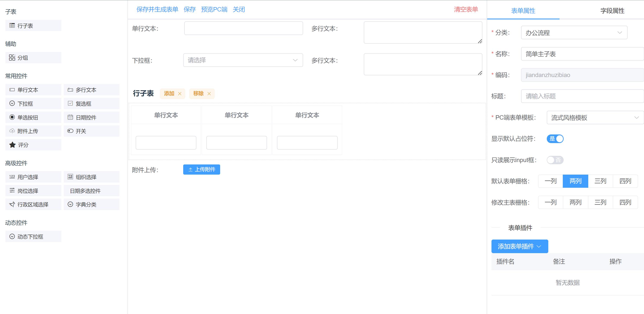Click the X on the 移除 tag
The image size is (644, 314).
point(209,94)
